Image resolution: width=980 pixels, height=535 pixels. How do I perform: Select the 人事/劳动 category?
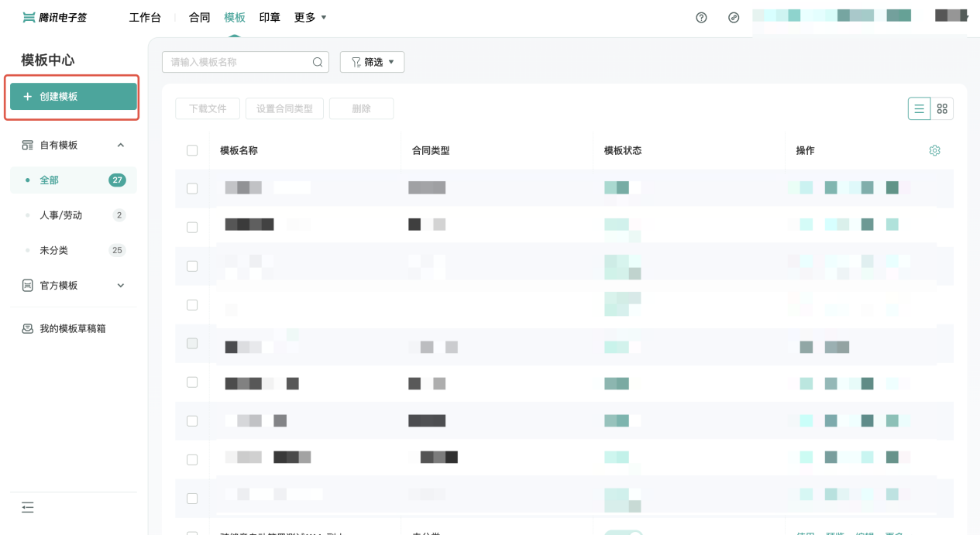pyautogui.click(x=74, y=215)
